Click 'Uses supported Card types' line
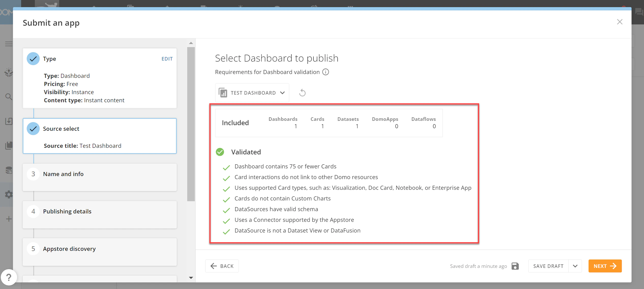Image resolution: width=644 pixels, height=289 pixels. (x=353, y=188)
